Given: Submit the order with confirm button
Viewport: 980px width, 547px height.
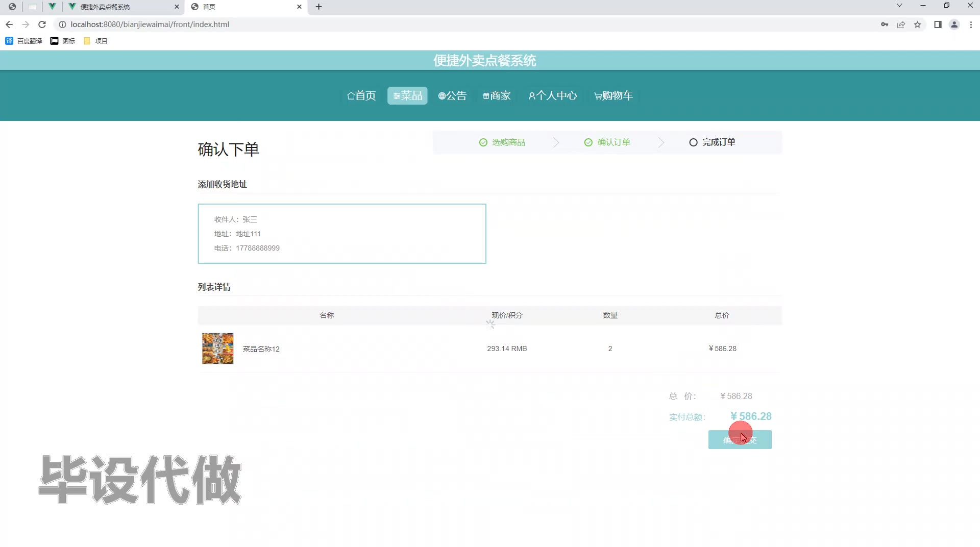Looking at the screenshot, I should [x=740, y=440].
